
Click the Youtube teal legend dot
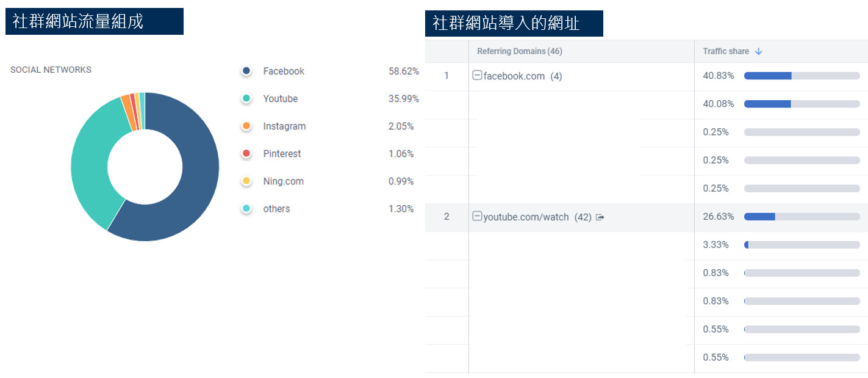246,99
